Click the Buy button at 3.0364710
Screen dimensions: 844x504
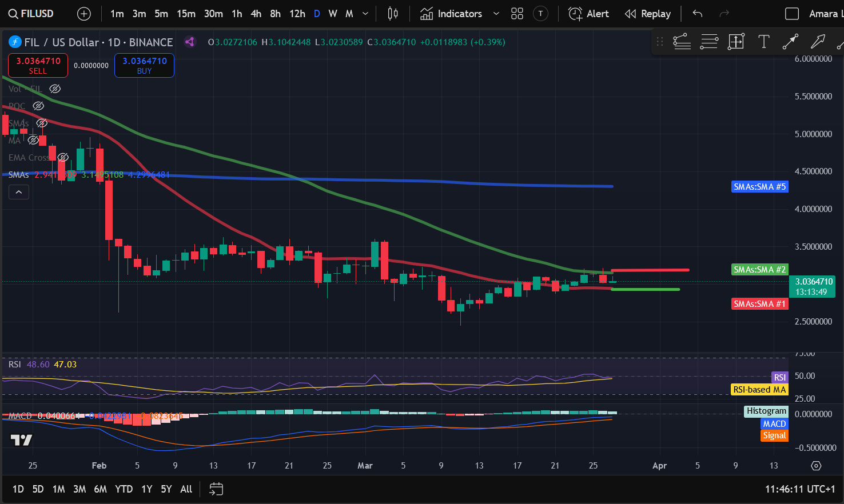click(x=144, y=65)
